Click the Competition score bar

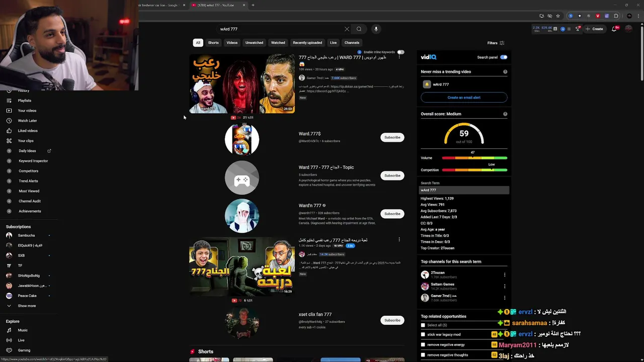[x=474, y=170]
